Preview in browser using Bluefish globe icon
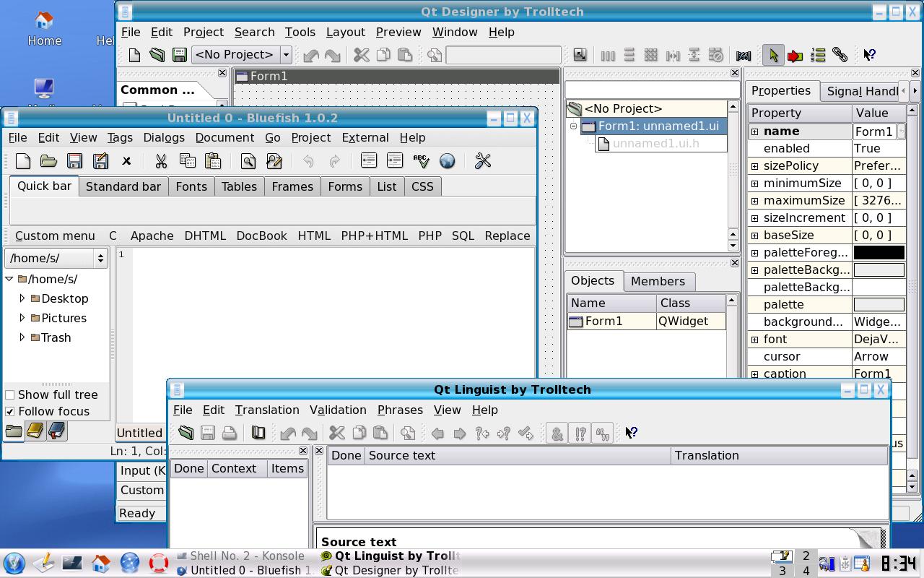 point(447,161)
